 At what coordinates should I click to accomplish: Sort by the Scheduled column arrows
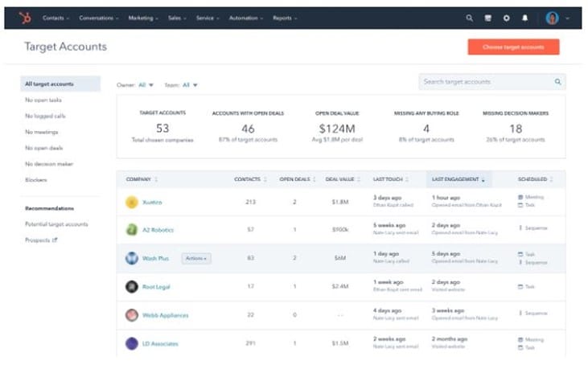tap(551, 179)
